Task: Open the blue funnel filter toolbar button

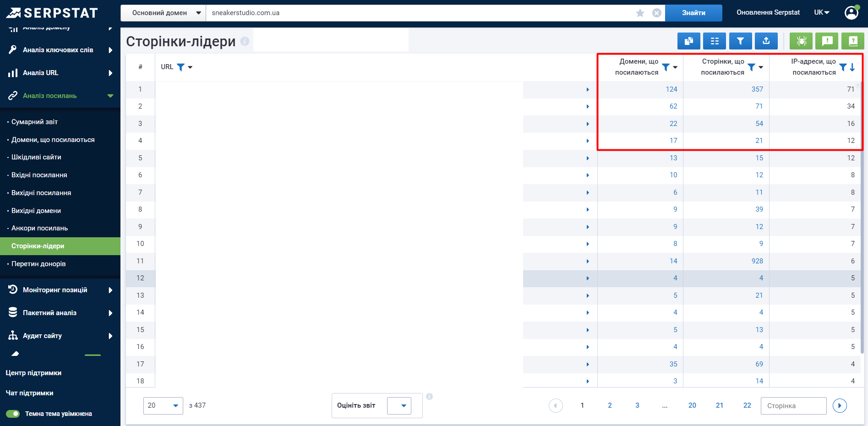Action: click(740, 41)
